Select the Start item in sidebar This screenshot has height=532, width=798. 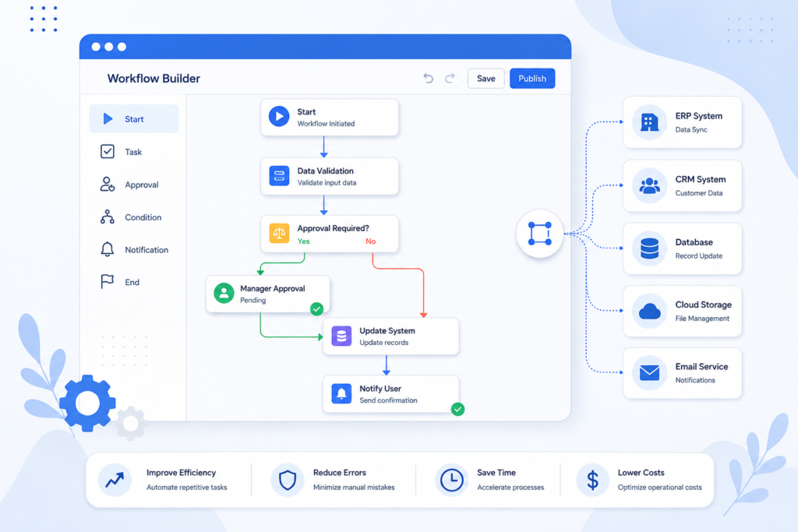(x=134, y=119)
